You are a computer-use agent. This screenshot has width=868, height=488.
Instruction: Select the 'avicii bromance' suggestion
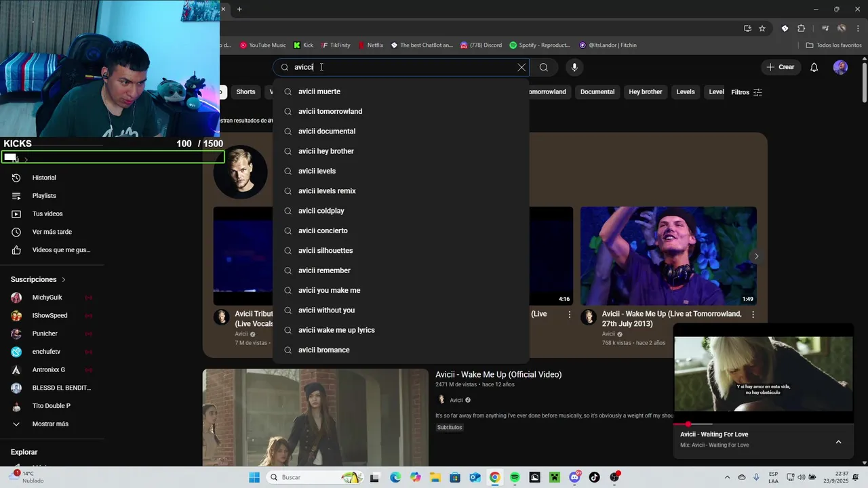tap(401, 350)
